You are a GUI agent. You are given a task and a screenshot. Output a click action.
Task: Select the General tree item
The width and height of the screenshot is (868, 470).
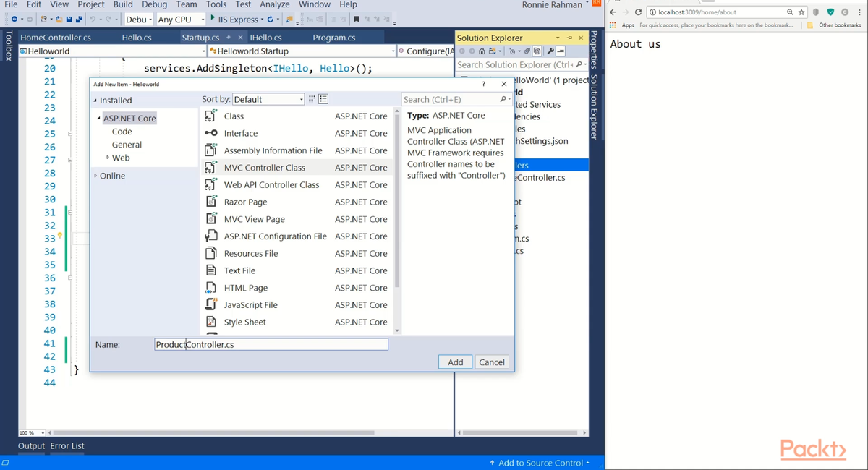click(127, 145)
